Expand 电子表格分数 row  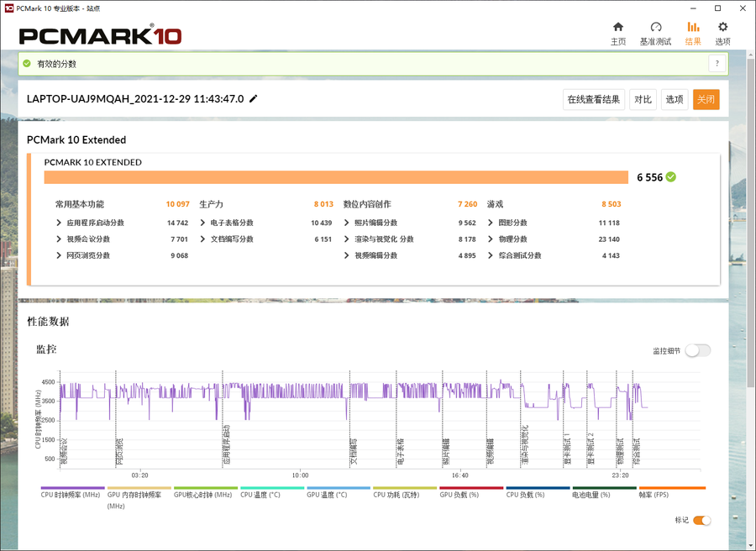pos(203,223)
